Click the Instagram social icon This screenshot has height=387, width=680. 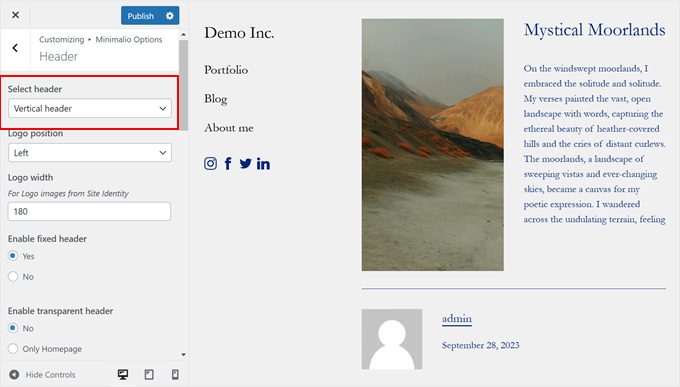coord(210,164)
